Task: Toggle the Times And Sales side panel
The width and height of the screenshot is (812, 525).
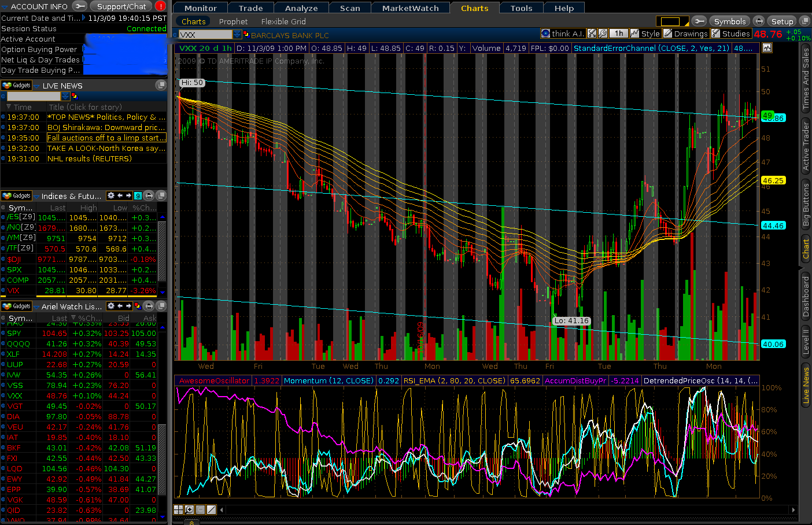Action: click(x=805, y=79)
